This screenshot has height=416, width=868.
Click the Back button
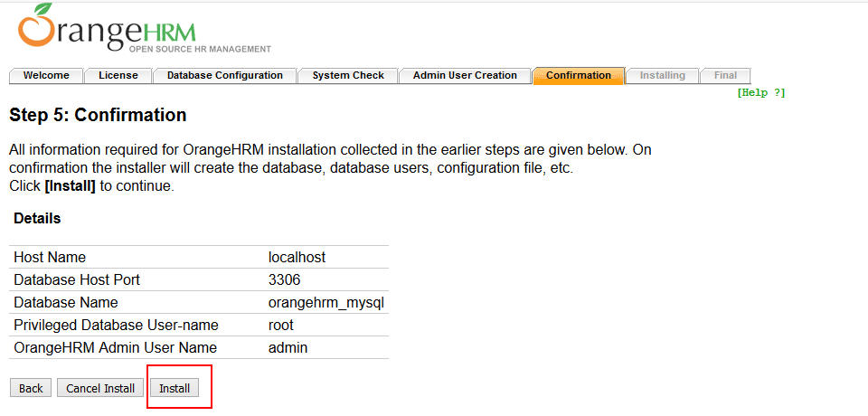[31, 388]
